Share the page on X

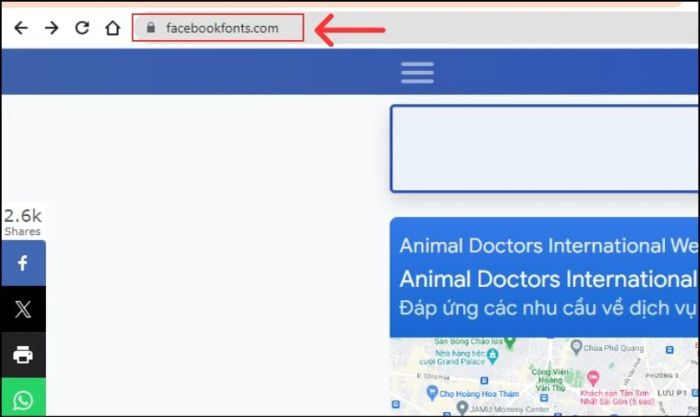click(x=23, y=309)
